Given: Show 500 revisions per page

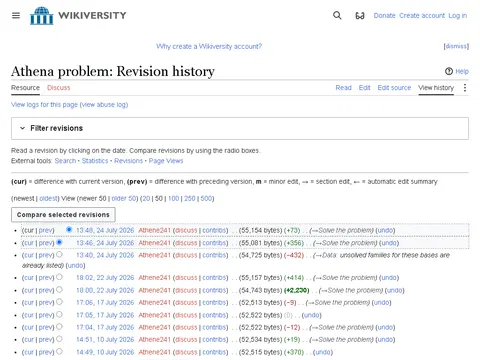Looking at the screenshot, I should (x=206, y=198).
